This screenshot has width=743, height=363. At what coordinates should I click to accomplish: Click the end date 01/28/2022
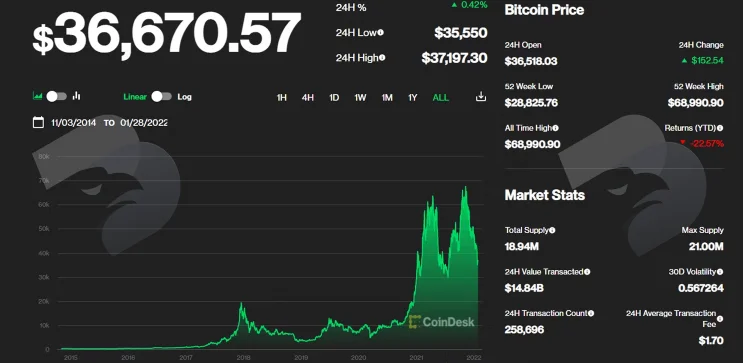point(144,123)
